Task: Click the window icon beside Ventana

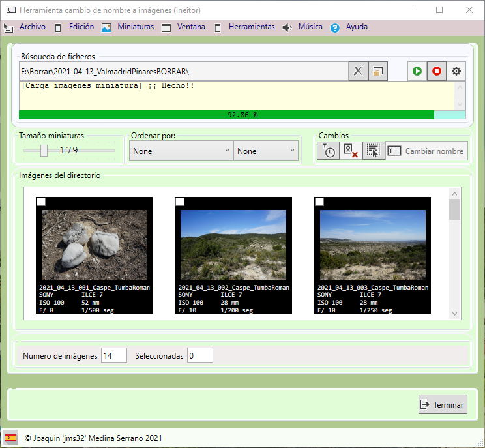Action: point(166,28)
